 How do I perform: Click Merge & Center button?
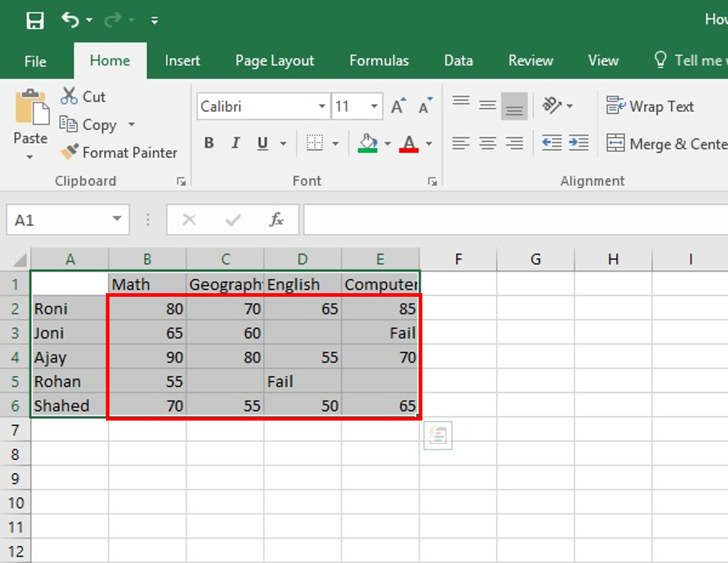click(666, 144)
